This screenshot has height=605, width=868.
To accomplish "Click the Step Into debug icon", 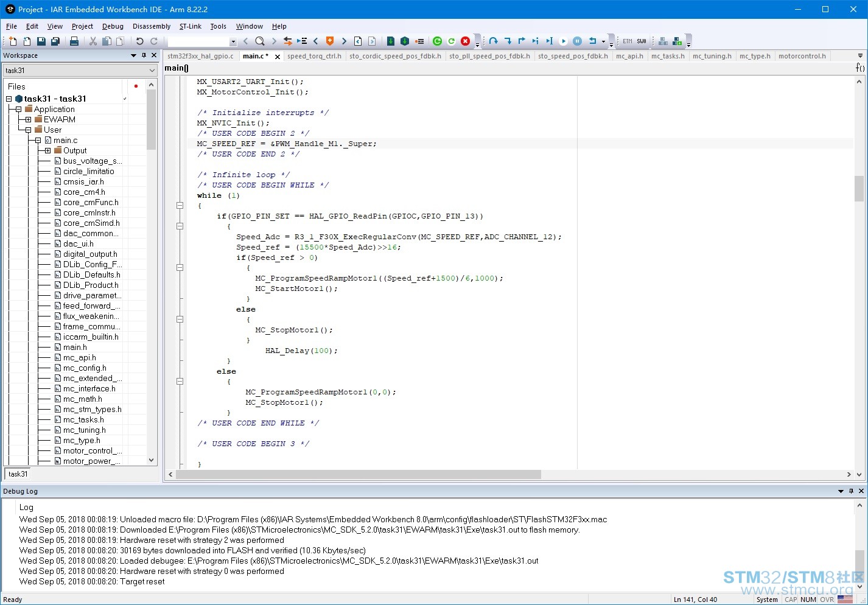I will 508,41.
